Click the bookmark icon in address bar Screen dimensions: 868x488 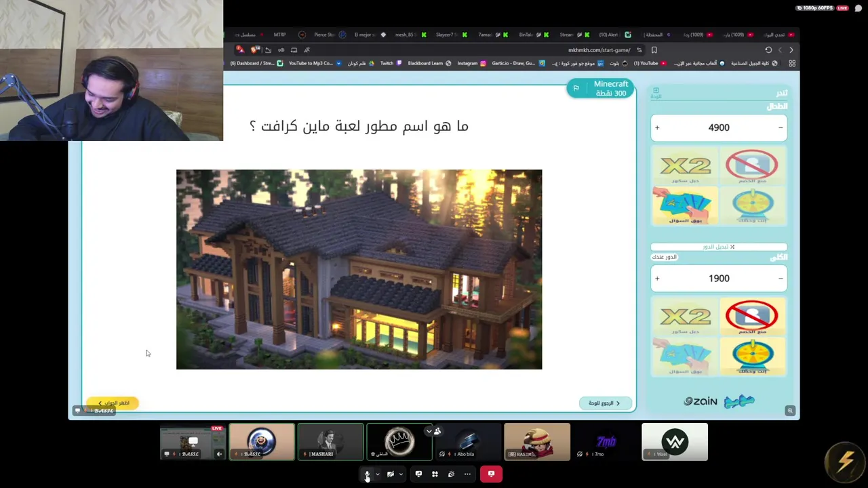pos(654,50)
